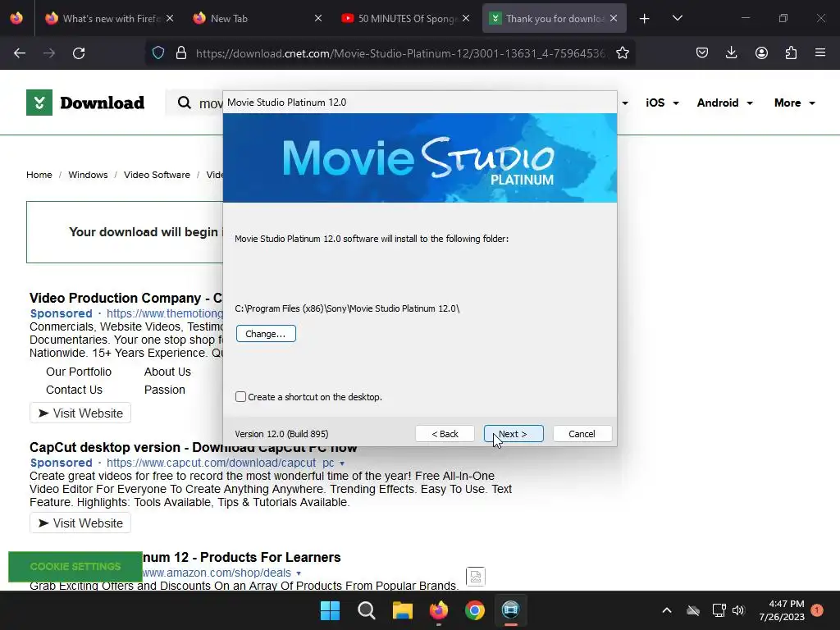
Task: Open the tracking protection shield icon
Action: coord(158,53)
